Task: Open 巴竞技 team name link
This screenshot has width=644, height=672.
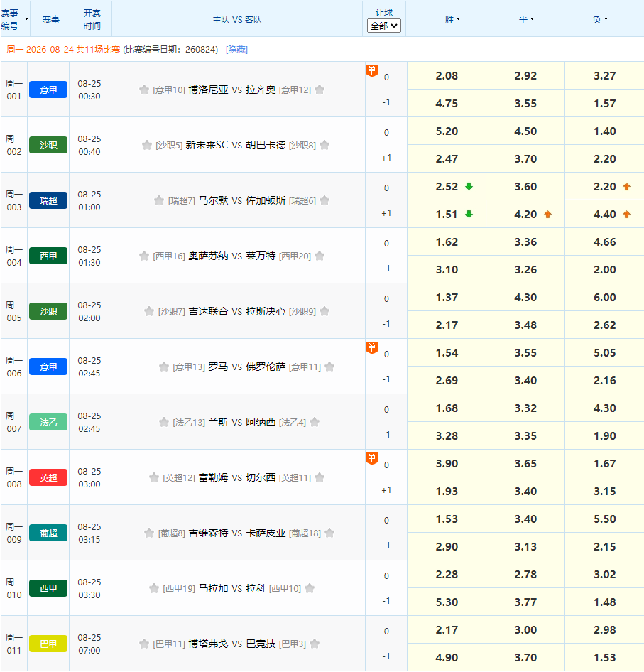Action: tap(261, 644)
